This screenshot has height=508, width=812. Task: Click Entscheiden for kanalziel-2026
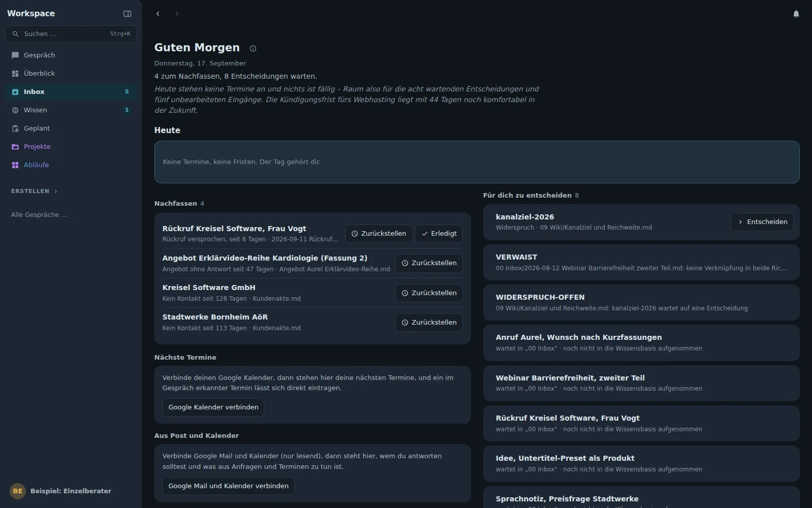[762, 221]
